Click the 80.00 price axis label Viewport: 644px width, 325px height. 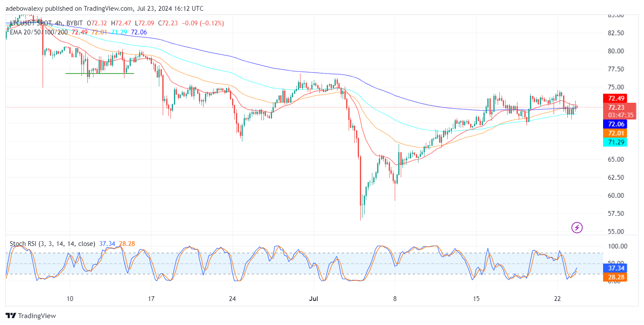(x=616, y=51)
